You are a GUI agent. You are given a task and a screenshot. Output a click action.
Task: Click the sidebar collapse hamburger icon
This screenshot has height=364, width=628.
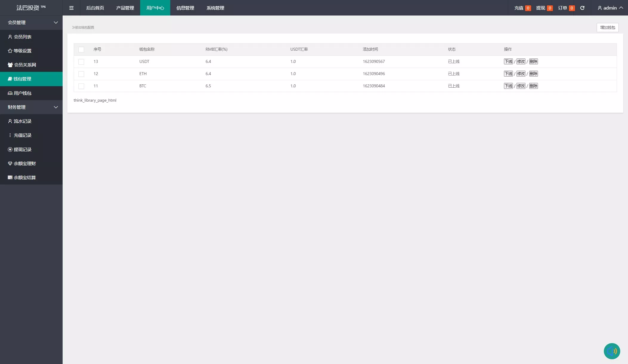pyautogui.click(x=71, y=8)
